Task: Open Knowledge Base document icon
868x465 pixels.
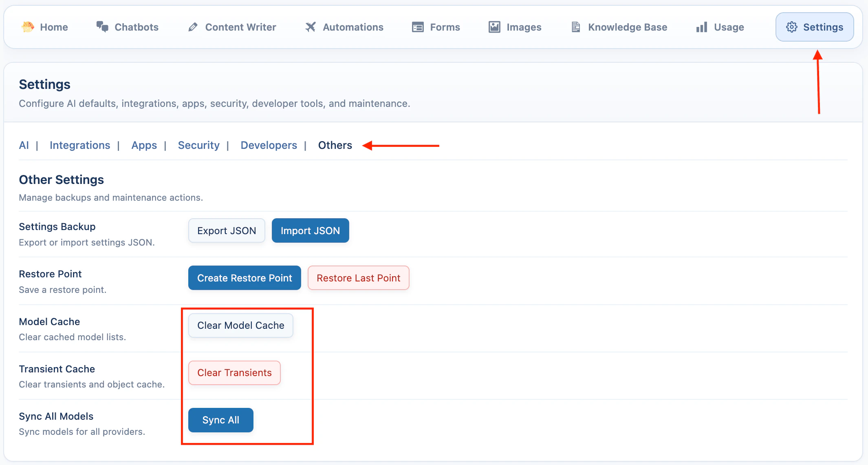Action: 575,27
